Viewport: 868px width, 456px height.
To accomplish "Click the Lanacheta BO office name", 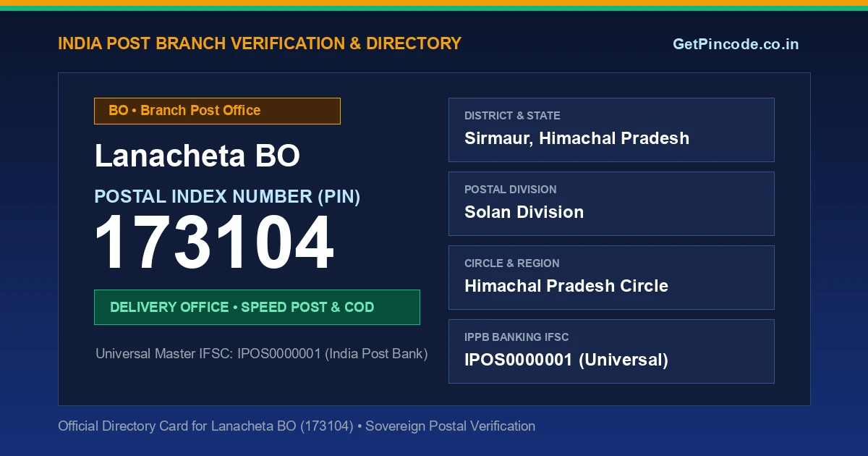I will pyautogui.click(x=197, y=156).
